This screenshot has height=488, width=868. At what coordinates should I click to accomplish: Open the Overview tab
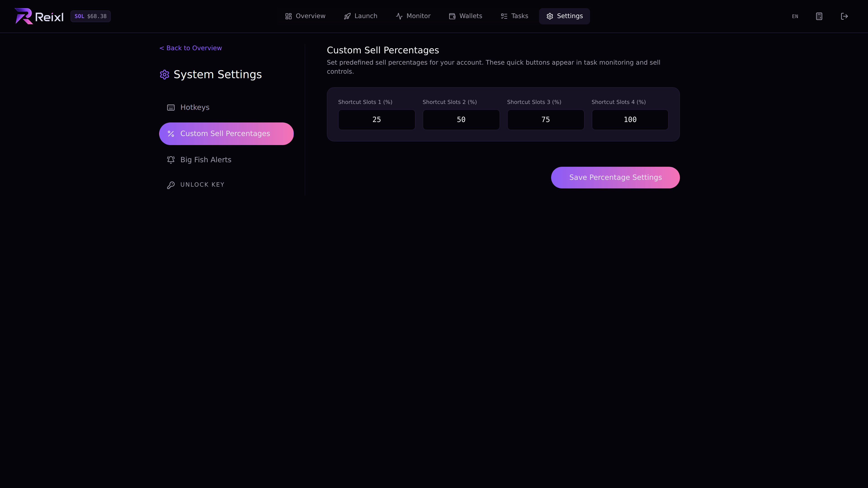pos(305,16)
